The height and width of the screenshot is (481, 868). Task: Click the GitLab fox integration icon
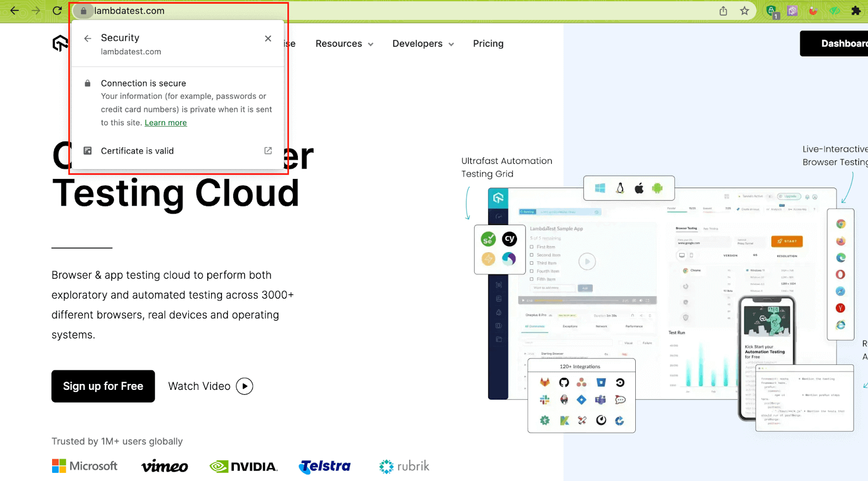pos(545,382)
